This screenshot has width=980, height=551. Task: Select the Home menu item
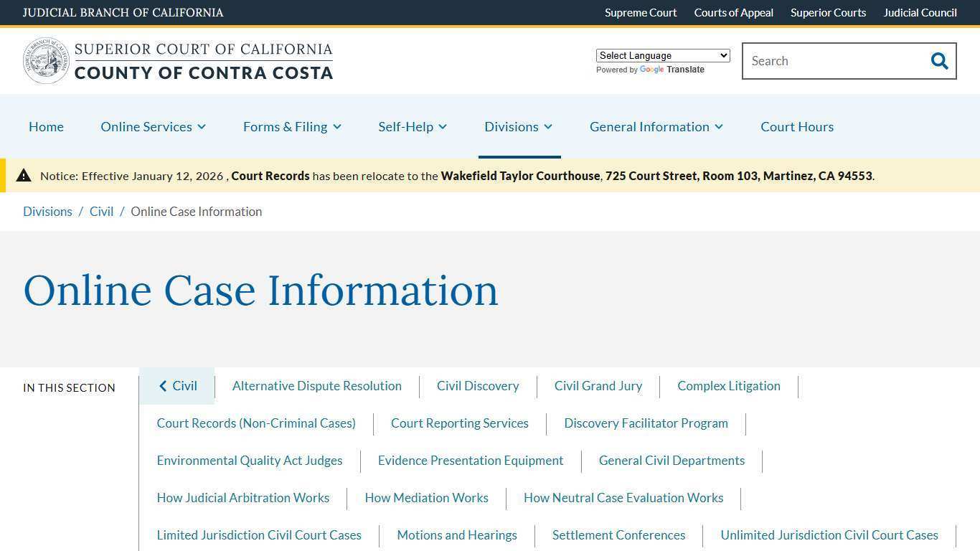[46, 126]
